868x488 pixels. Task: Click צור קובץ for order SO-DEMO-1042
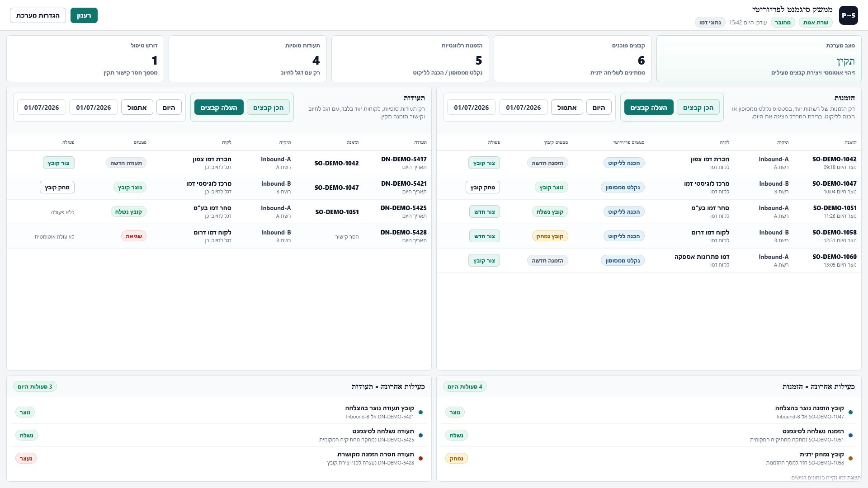click(x=484, y=163)
